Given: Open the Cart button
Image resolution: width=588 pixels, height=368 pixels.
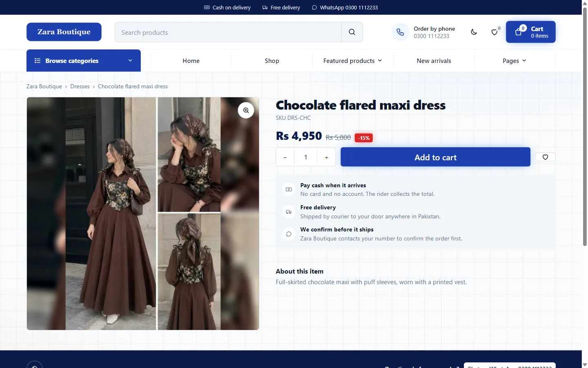Looking at the screenshot, I should click(x=530, y=32).
